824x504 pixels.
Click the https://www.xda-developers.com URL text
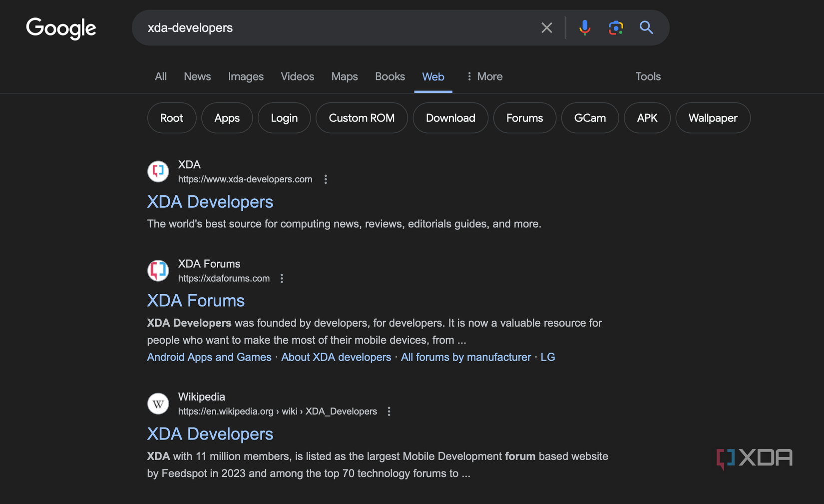(x=245, y=179)
